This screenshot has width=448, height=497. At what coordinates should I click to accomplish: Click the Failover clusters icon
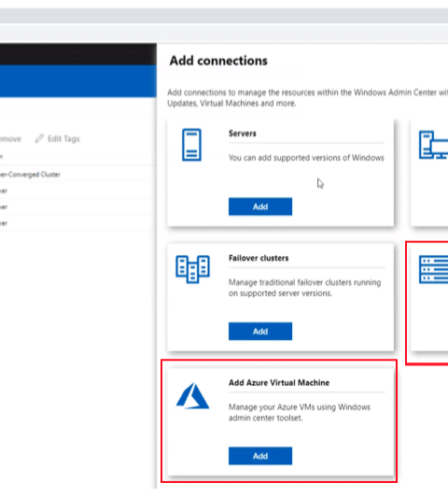pyautogui.click(x=193, y=269)
